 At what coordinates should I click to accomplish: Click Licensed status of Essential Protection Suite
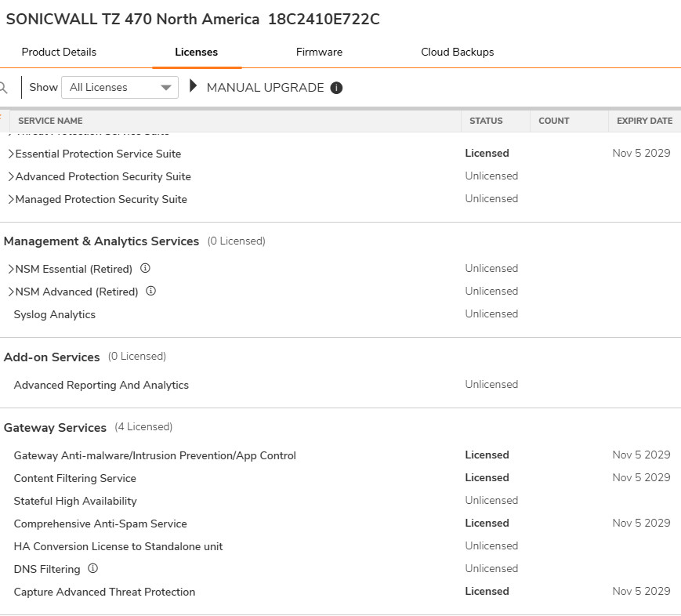pyautogui.click(x=487, y=154)
